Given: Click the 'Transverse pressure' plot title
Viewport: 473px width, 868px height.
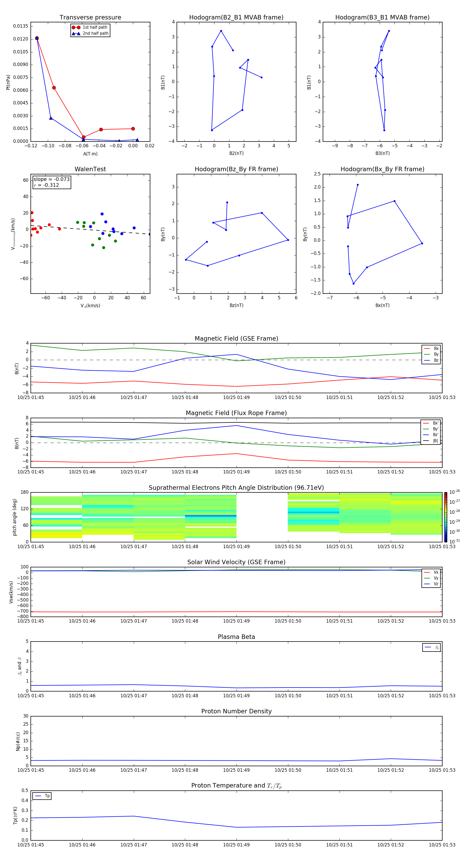Looking at the screenshot, I should [x=90, y=18].
